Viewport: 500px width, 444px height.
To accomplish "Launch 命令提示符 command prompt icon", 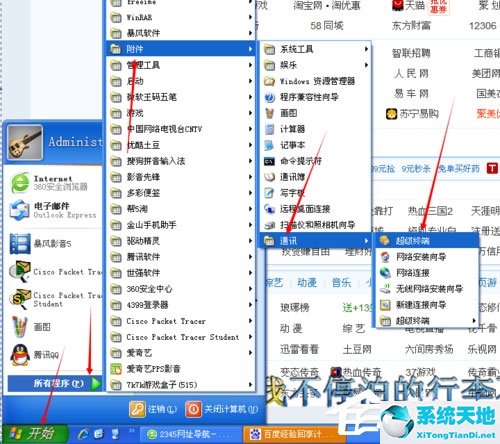I will coord(269,161).
